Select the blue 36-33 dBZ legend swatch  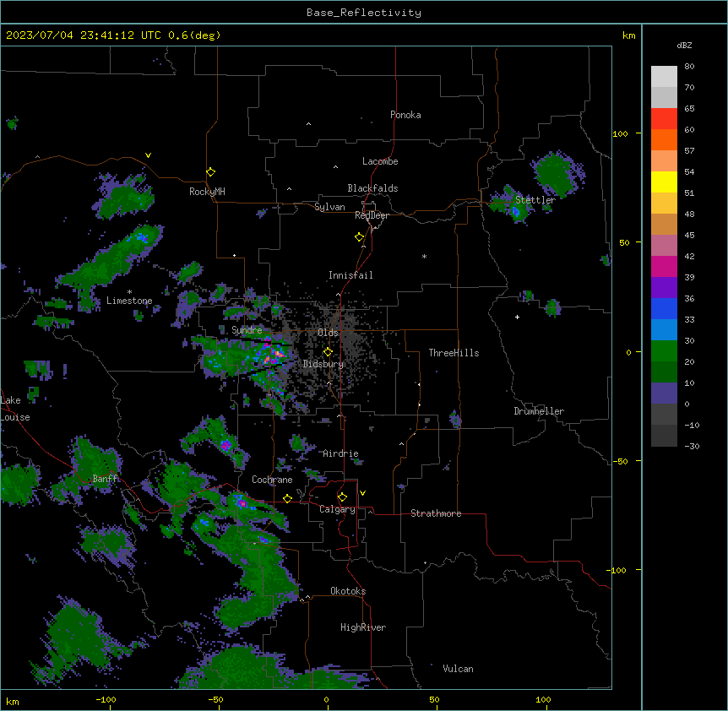[x=664, y=308]
